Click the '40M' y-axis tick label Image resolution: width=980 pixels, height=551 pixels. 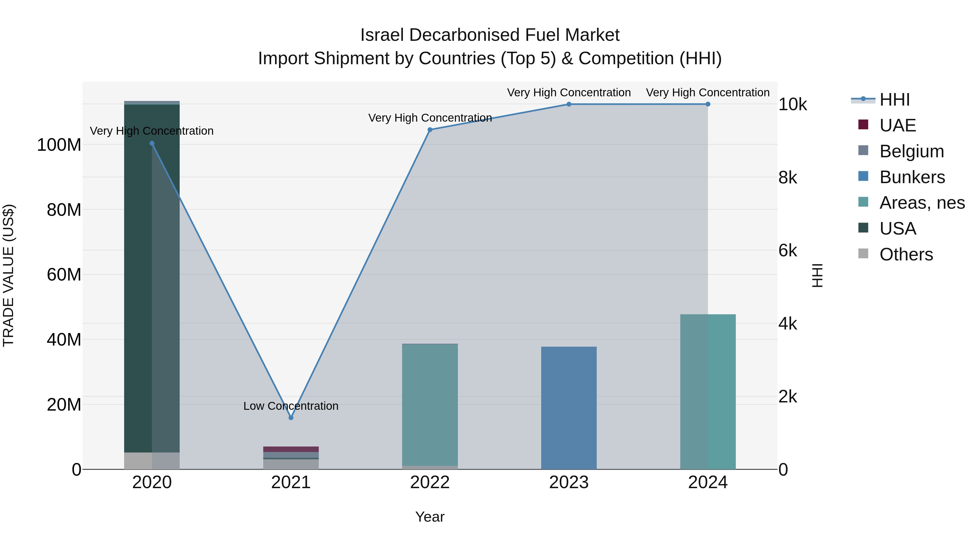coord(64,340)
